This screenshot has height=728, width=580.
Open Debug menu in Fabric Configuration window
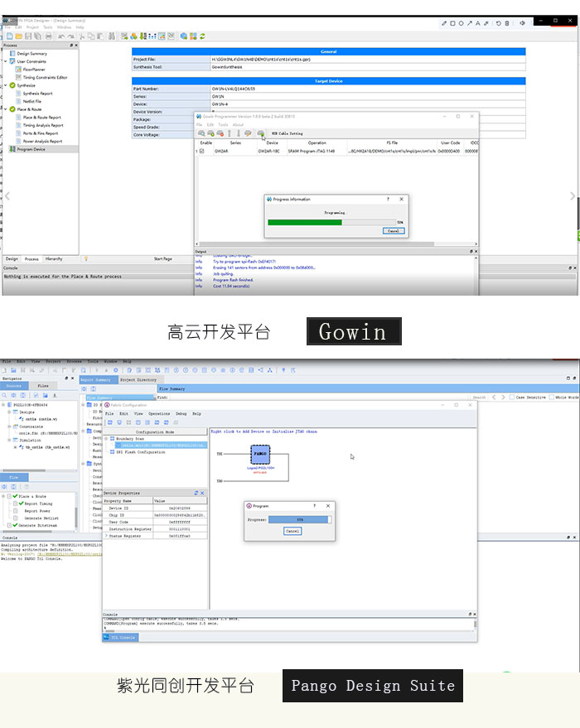pyautogui.click(x=181, y=413)
